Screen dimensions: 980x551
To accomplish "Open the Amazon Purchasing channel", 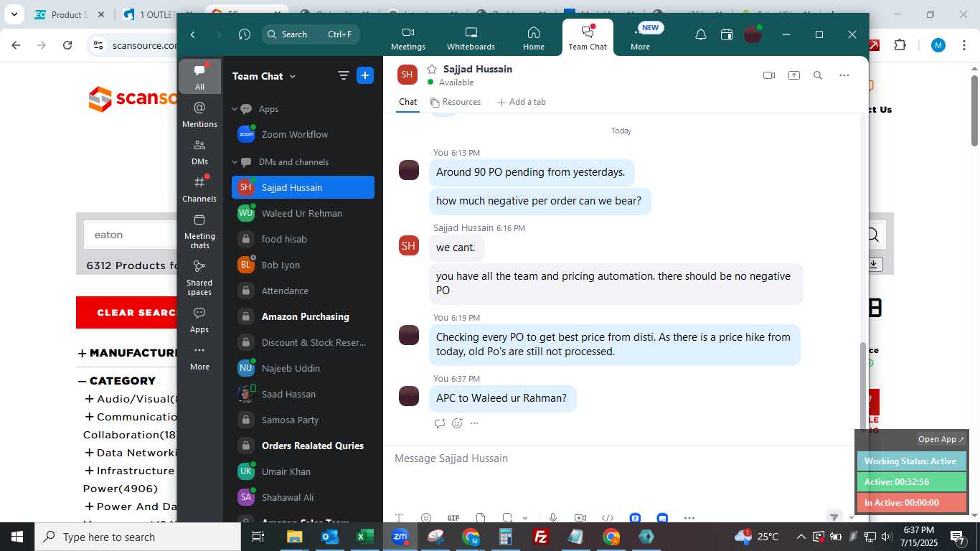I will (x=303, y=316).
